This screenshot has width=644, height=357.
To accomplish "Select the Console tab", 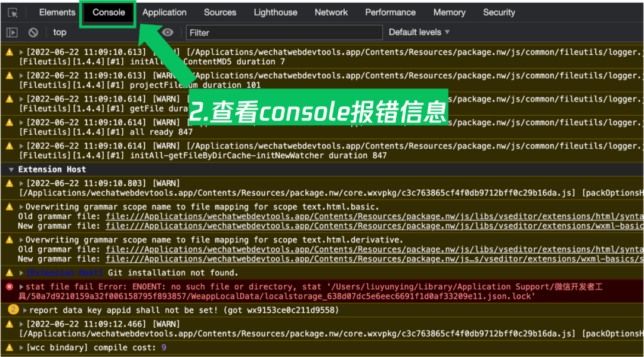I will coord(109,13).
